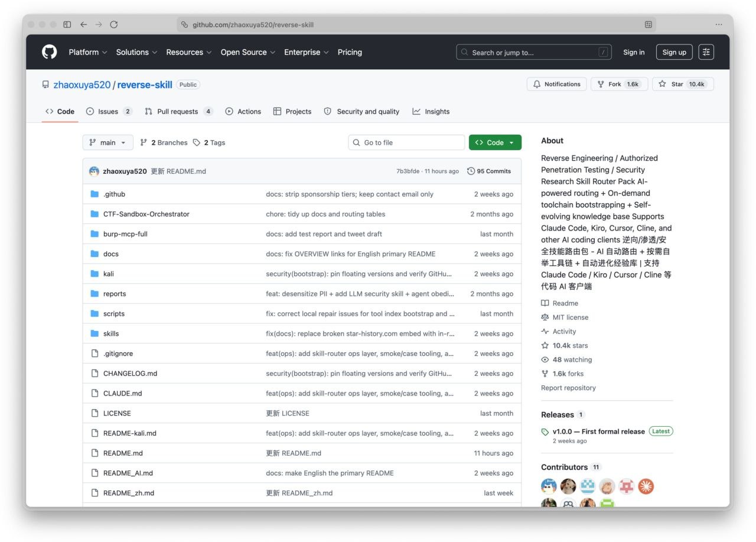
Task: Click the browser sidebar toggle icon
Action: (67, 24)
